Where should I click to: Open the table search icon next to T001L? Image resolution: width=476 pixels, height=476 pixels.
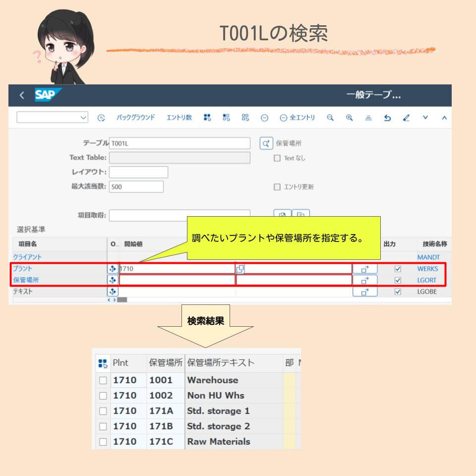click(x=266, y=143)
